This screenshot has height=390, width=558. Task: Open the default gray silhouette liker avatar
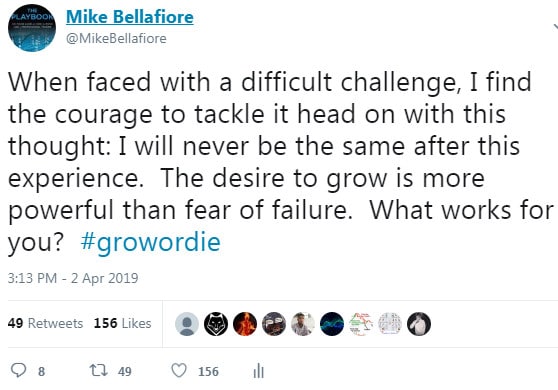pos(187,324)
